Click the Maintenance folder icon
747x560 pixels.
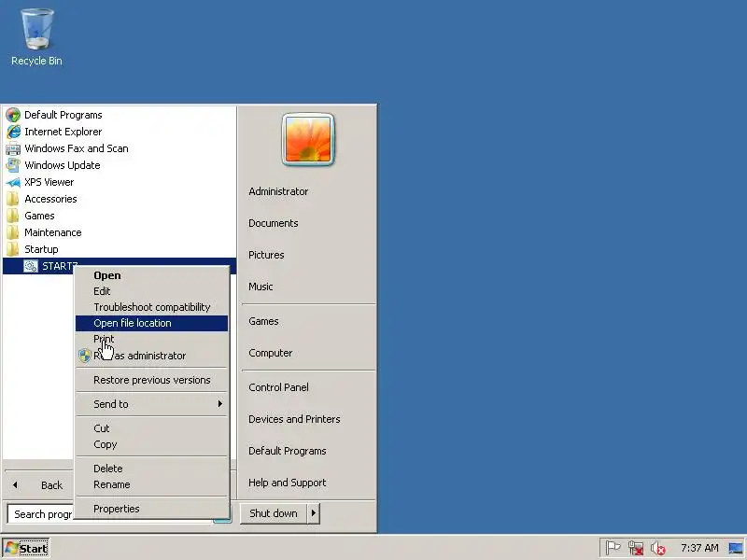[x=13, y=232]
